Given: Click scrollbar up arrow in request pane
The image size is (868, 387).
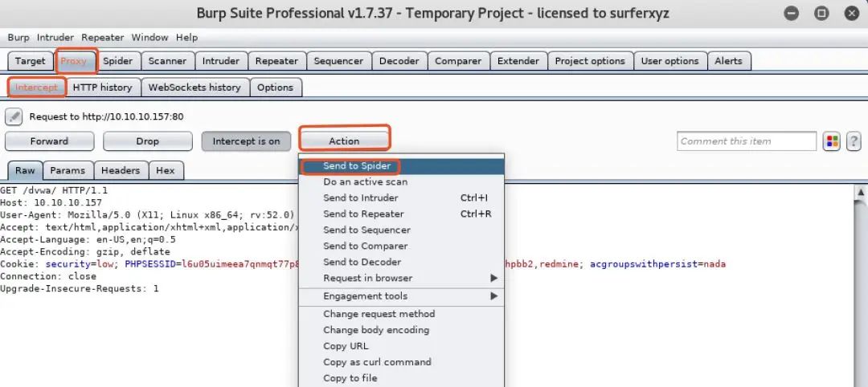Looking at the screenshot, I should [x=862, y=193].
